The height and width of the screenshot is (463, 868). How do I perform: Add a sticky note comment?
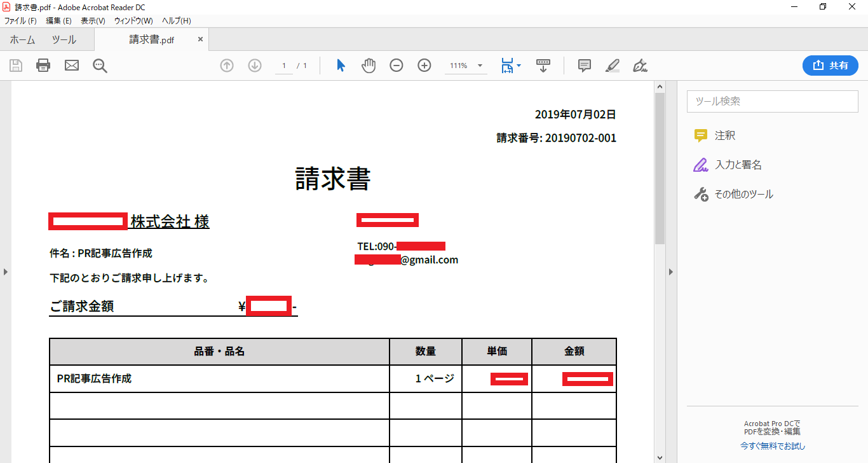[x=585, y=66]
